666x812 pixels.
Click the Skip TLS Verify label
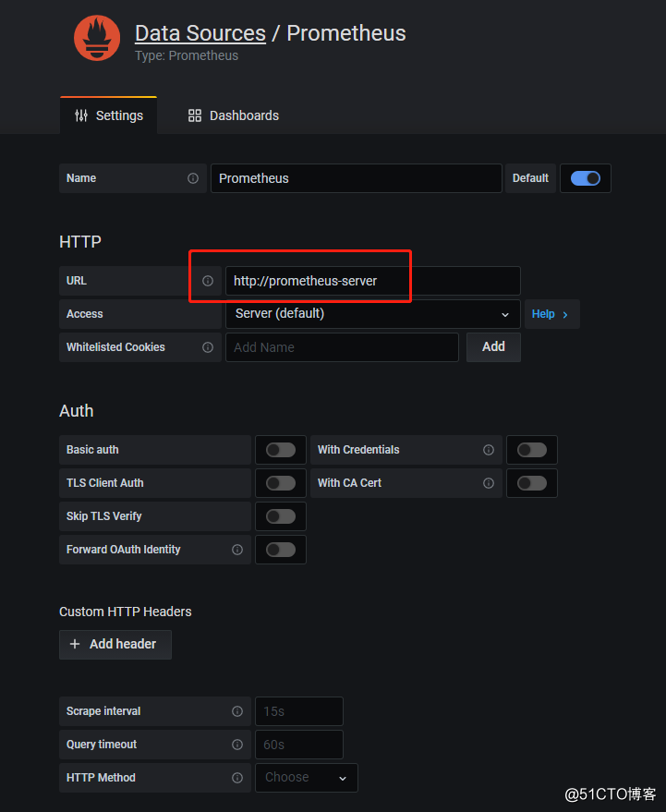click(x=103, y=516)
